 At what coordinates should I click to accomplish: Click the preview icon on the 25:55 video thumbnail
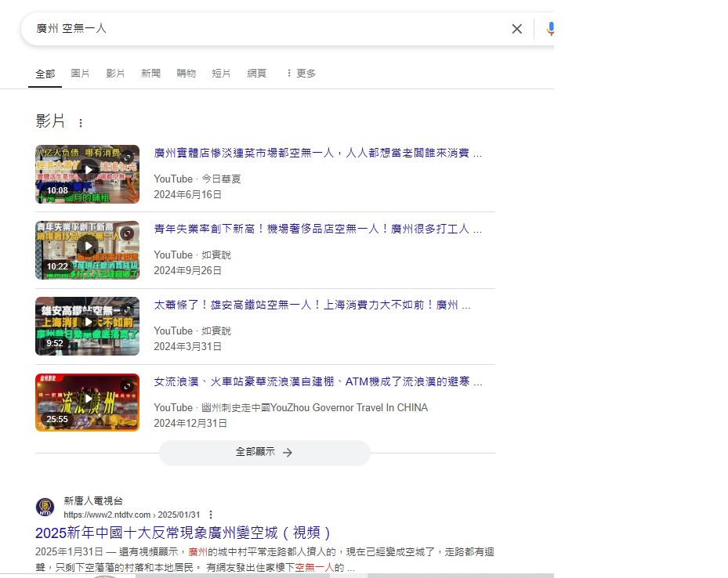click(127, 386)
